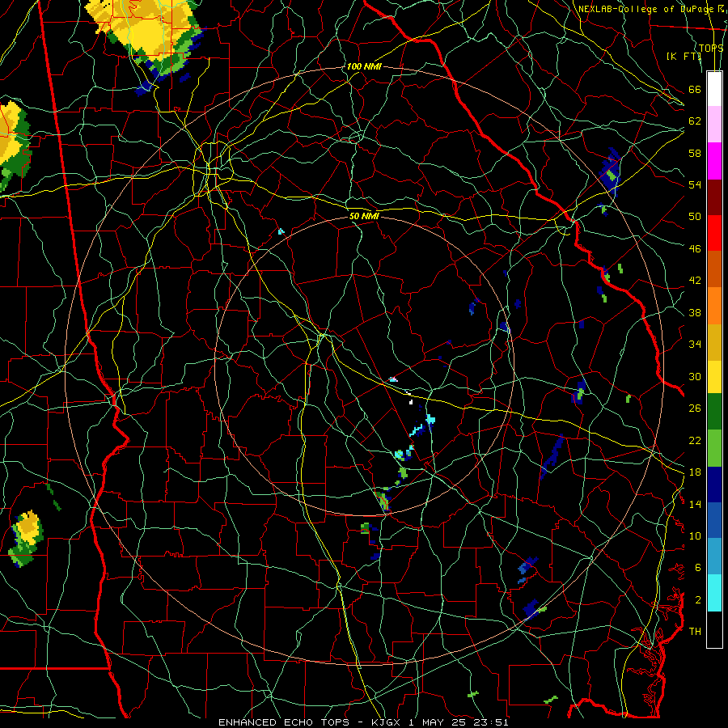Click the "TOPS" legend heading
This screenshot has height=728, width=728.
pos(711,48)
